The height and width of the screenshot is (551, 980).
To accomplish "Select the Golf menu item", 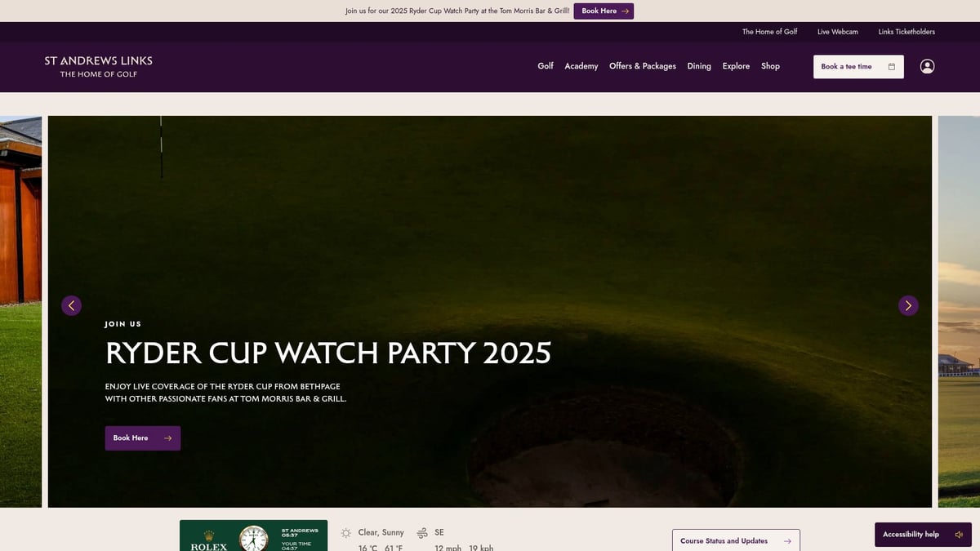I will click(545, 66).
